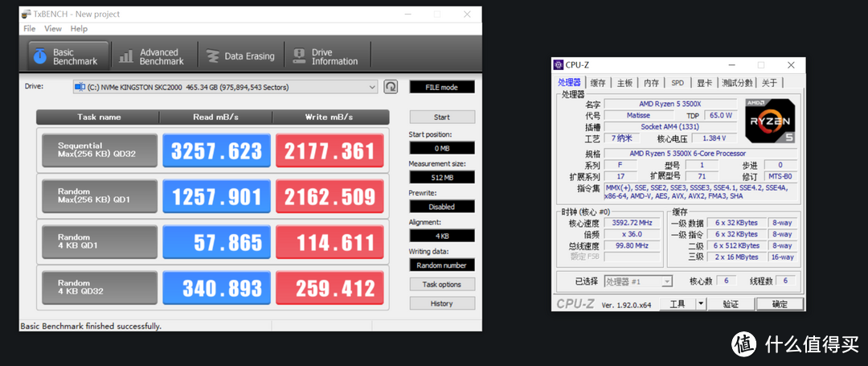Click the write value 259.412
868x366 pixels.
(330, 287)
